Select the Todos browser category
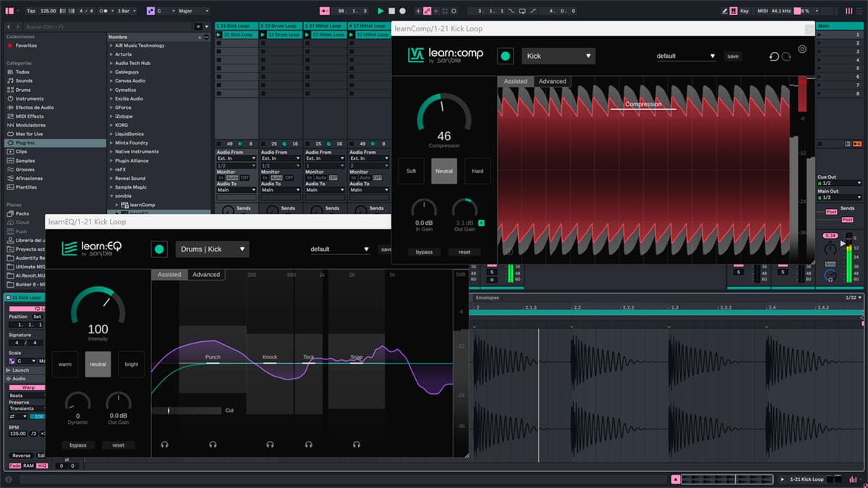Screen dimensions: 868x488 click(x=22, y=72)
